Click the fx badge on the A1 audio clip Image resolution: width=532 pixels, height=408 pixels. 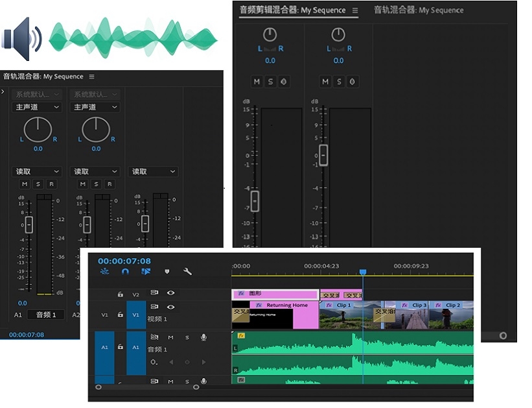pos(241,335)
